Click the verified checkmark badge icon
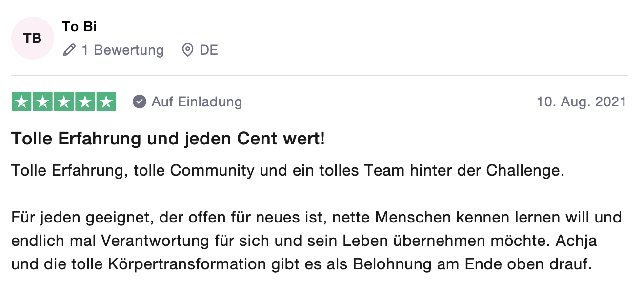Image resolution: width=644 pixels, height=283 pixels. [x=140, y=101]
